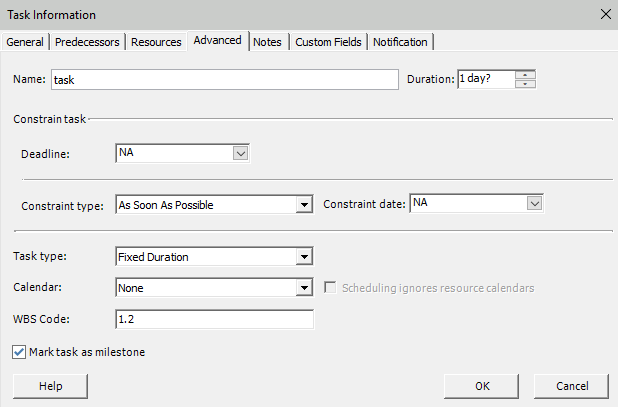Switch to the General tab
Image resolution: width=618 pixels, height=407 pixels.
27,42
